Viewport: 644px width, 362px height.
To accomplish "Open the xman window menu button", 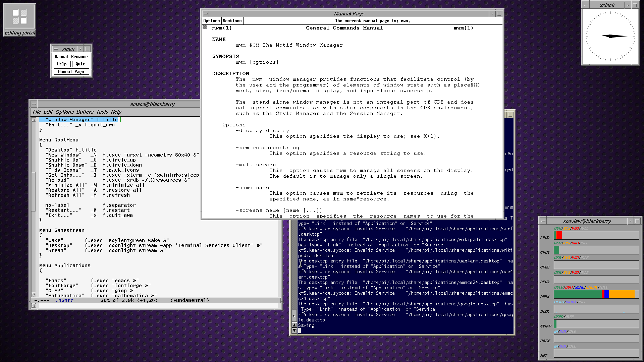I will [56, 49].
